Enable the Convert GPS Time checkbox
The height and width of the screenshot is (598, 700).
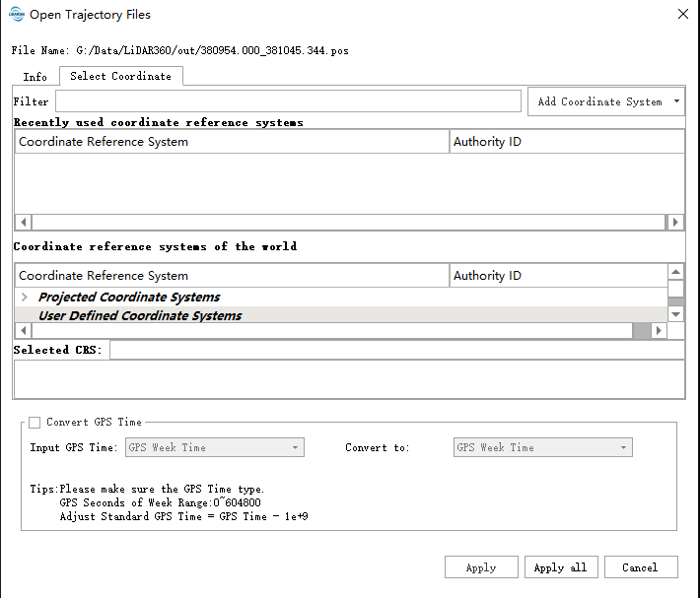[35, 423]
